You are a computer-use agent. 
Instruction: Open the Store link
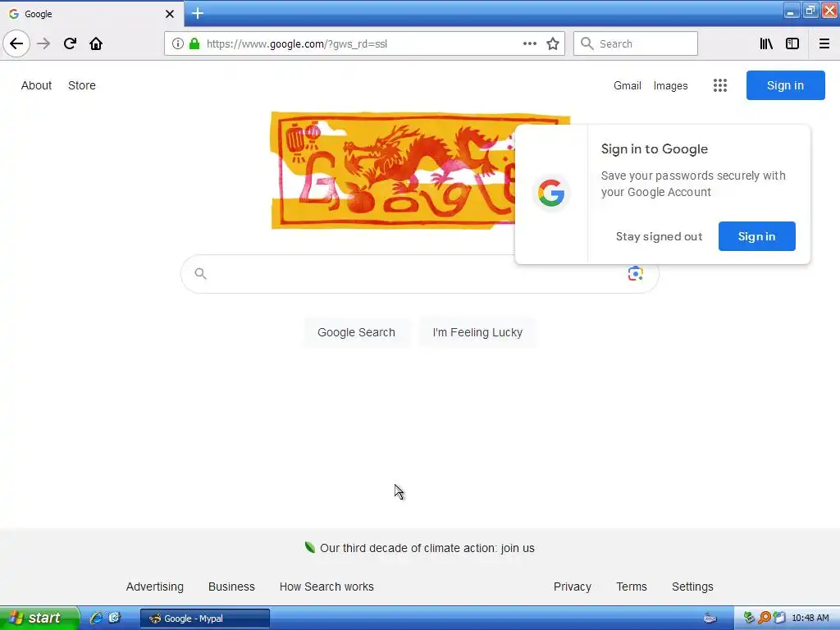(82, 85)
